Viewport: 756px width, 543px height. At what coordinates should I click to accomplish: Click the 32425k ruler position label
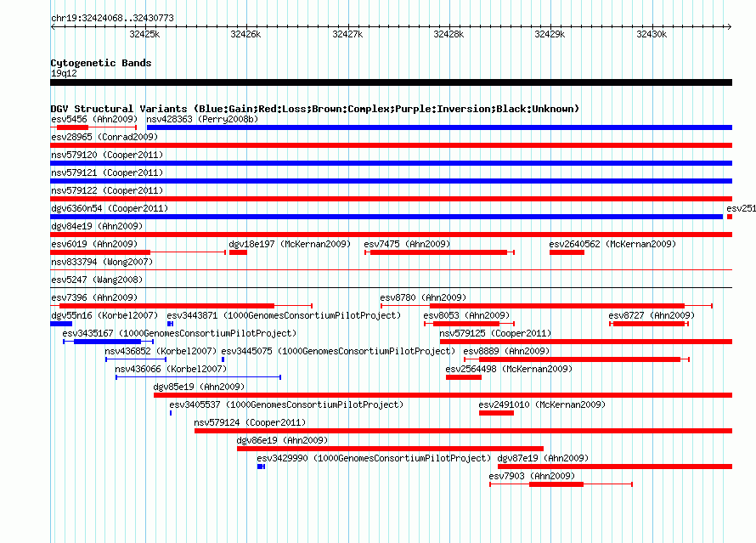[x=144, y=34]
